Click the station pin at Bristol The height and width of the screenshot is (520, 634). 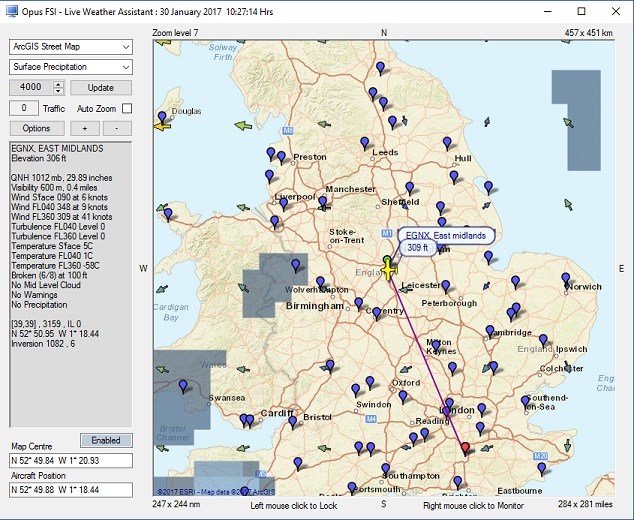pyautogui.click(x=292, y=422)
